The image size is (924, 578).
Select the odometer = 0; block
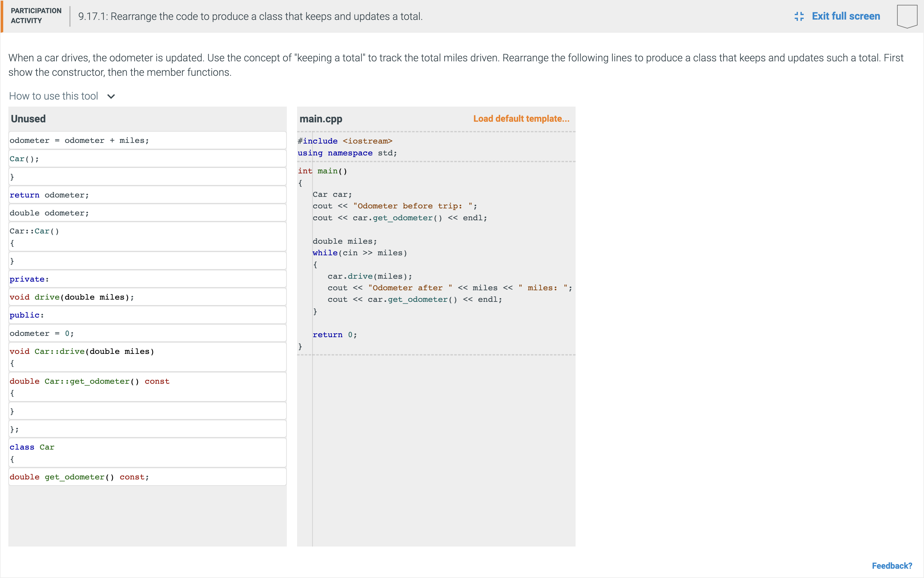(147, 333)
